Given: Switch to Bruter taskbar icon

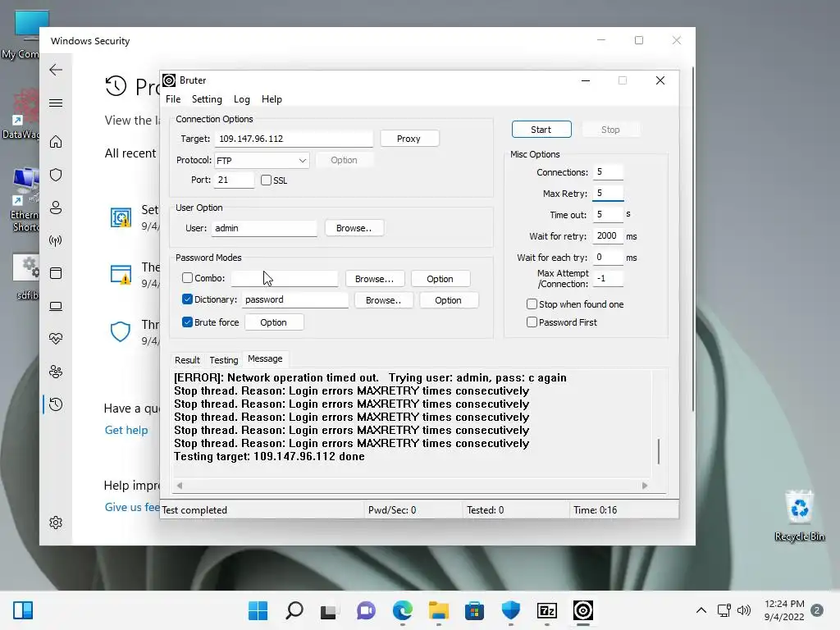Looking at the screenshot, I should (583, 610).
